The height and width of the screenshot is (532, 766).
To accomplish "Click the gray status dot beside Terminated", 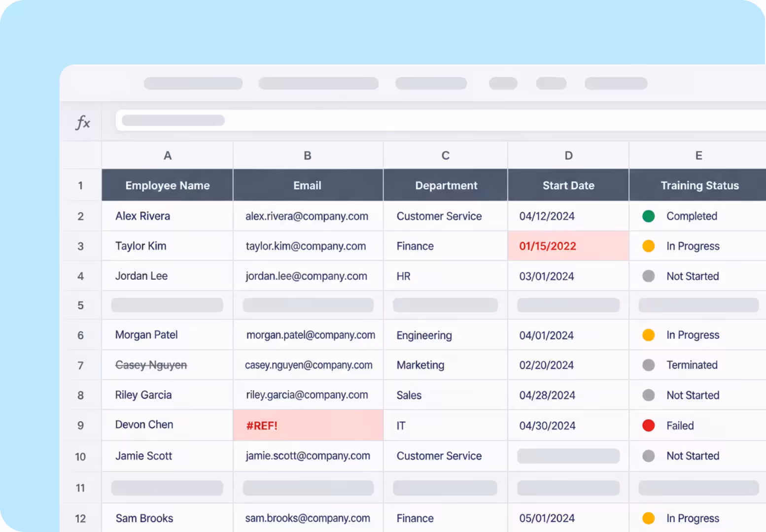I will [x=648, y=365].
